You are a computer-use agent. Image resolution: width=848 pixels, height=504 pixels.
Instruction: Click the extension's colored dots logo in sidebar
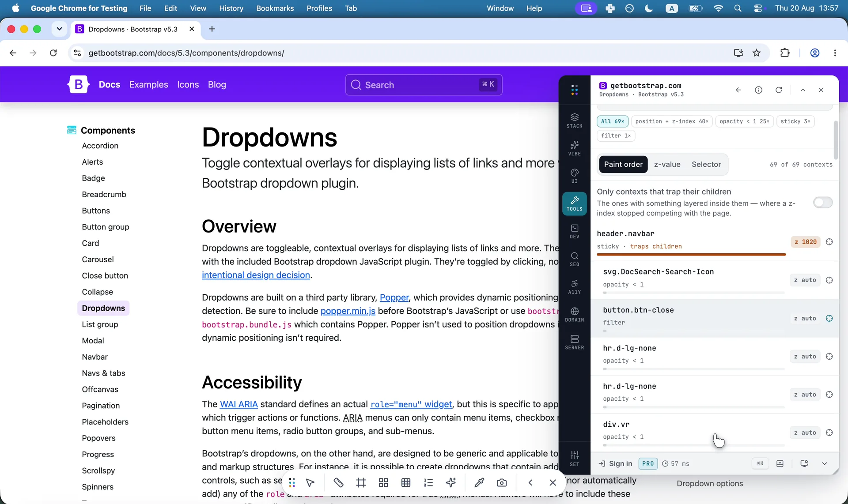(x=574, y=90)
